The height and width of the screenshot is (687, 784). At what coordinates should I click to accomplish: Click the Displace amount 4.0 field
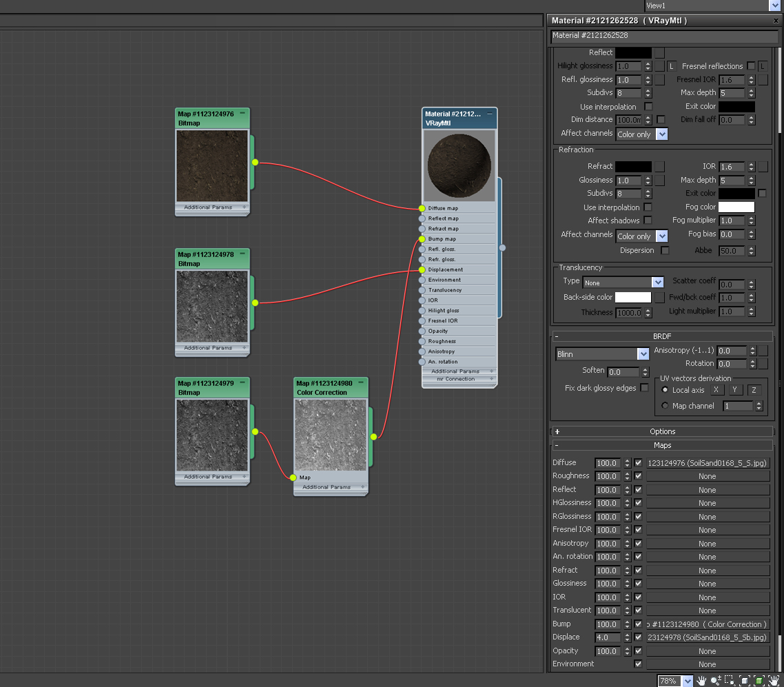(x=608, y=637)
